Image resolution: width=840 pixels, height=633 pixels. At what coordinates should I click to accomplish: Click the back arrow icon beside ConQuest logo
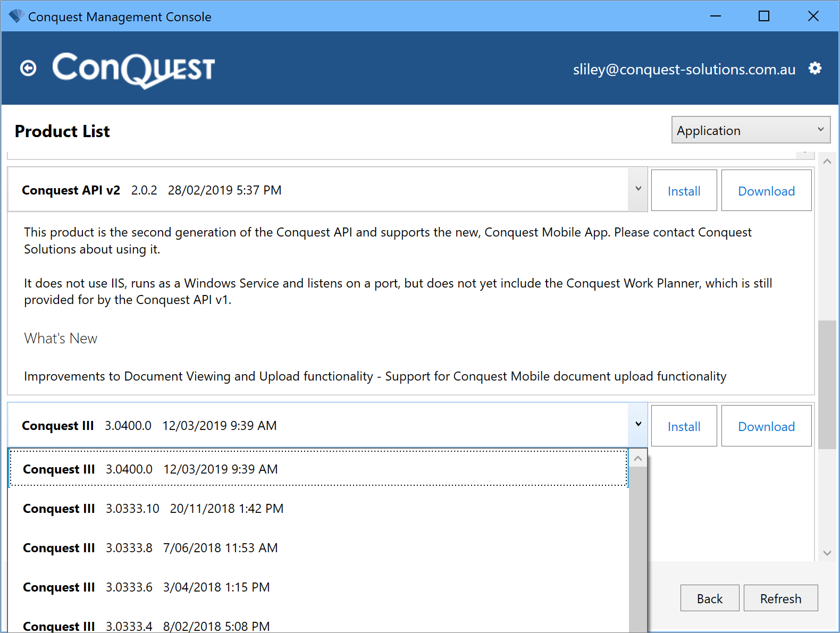tap(28, 68)
